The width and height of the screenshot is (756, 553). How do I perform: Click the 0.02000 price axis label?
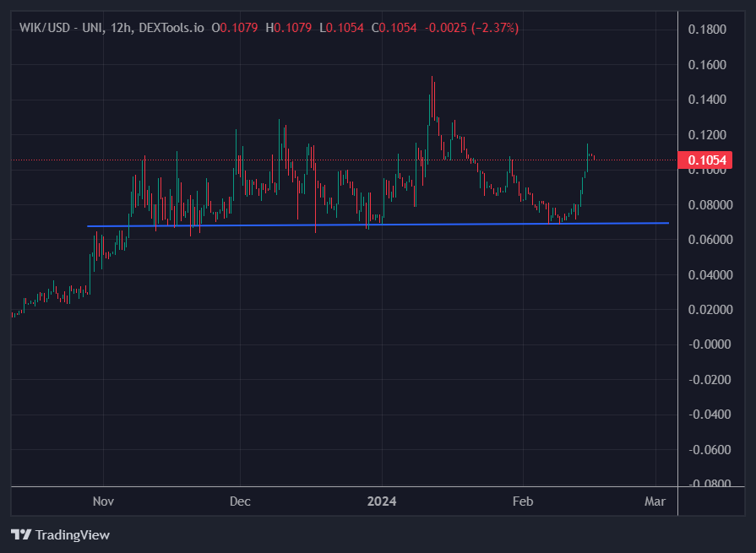(710, 309)
